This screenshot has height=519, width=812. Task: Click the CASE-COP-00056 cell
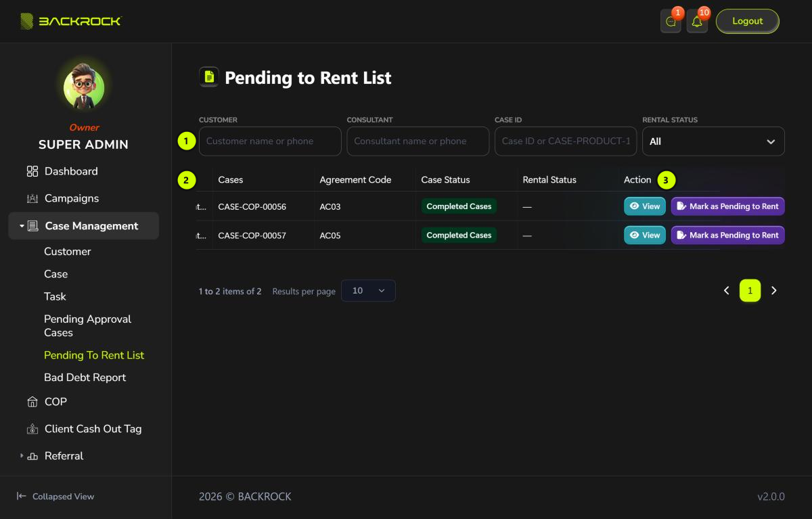pos(252,206)
